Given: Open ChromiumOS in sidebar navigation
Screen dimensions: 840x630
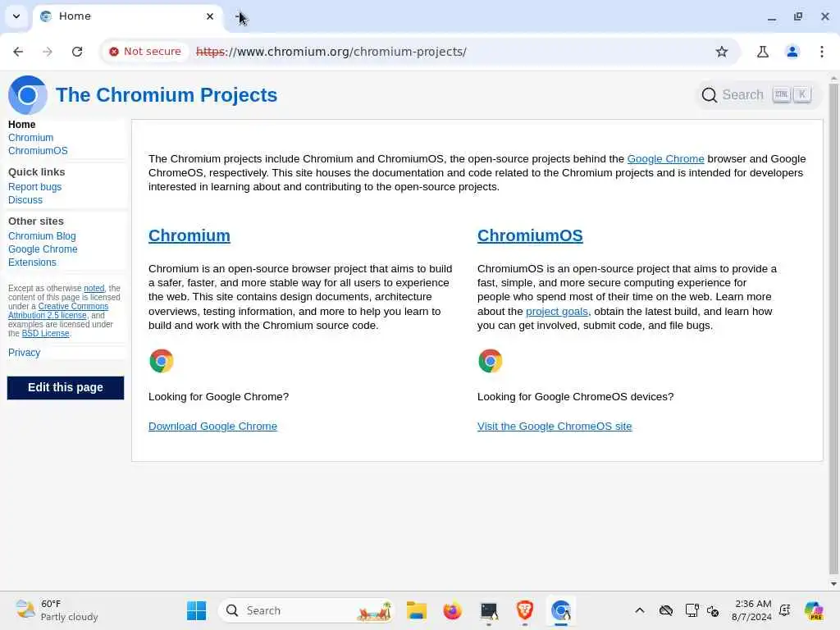Looking at the screenshot, I should click(38, 151).
